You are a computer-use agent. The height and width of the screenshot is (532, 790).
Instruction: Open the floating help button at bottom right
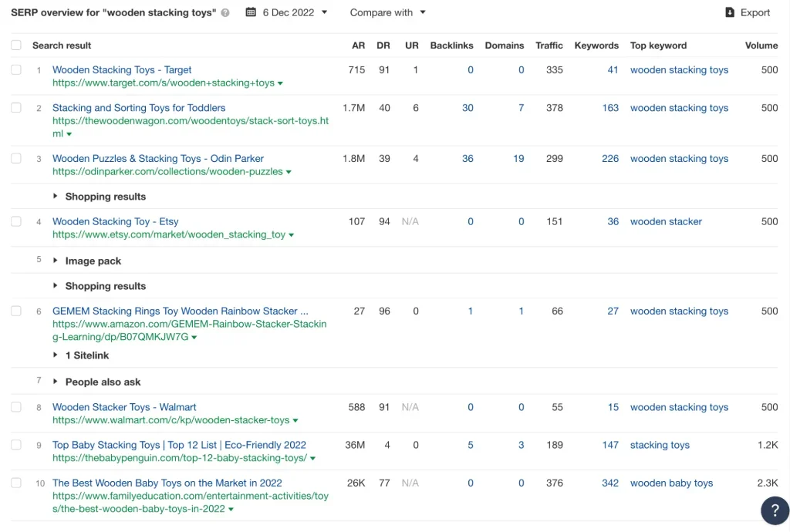775,510
